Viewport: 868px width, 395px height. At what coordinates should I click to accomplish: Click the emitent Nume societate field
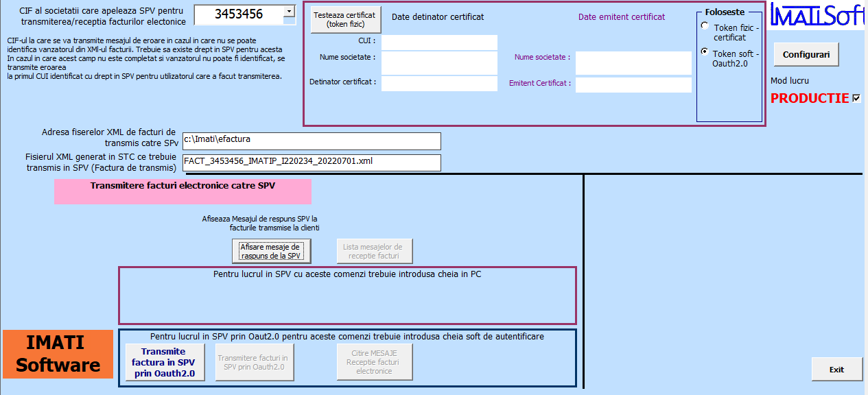[x=633, y=63]
